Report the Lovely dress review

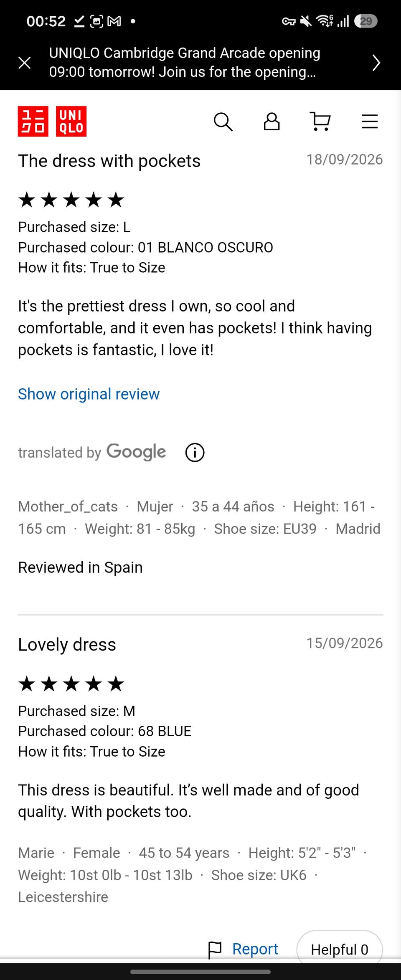point(255,949)
